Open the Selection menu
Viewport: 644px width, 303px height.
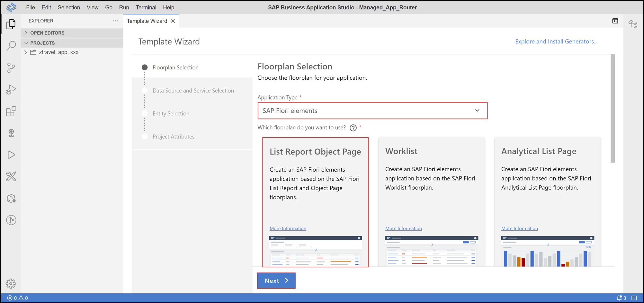coord(69,7)
